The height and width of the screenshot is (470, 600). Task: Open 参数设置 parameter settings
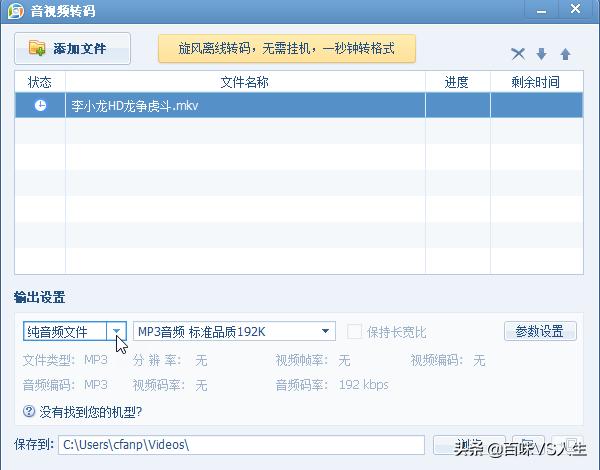point(540,331)
